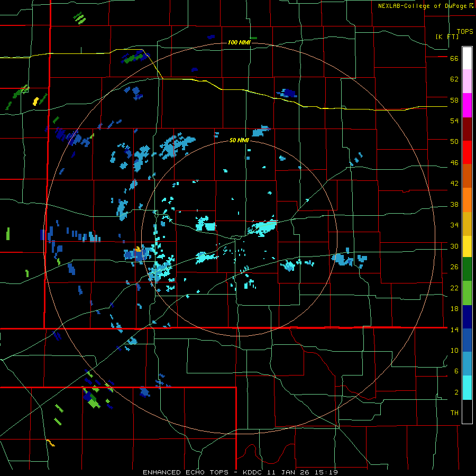Select the black TH threshold legend swatch

point(467,411)
